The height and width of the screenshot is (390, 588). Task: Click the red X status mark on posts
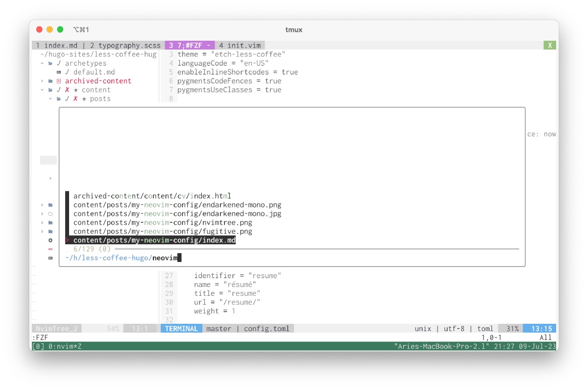tap(75, 99)
